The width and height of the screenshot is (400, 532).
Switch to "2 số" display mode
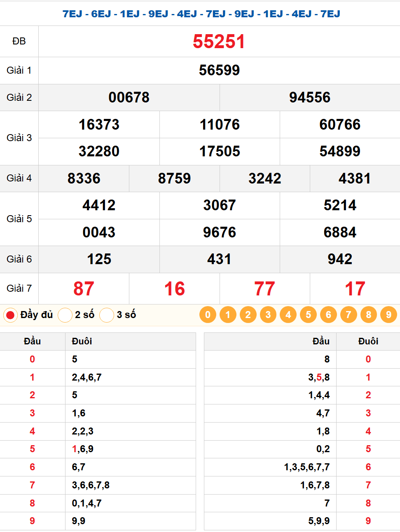point(65,315)
